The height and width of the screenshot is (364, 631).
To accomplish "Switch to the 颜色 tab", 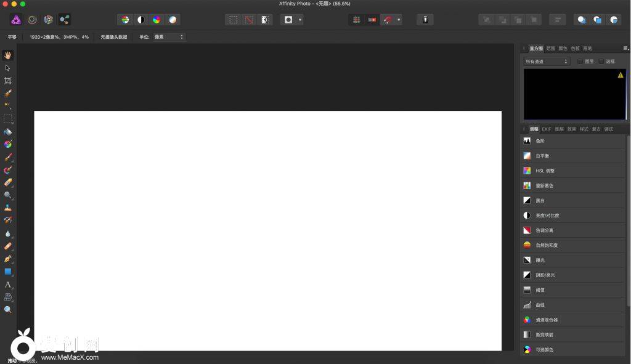I will [563, 48].
